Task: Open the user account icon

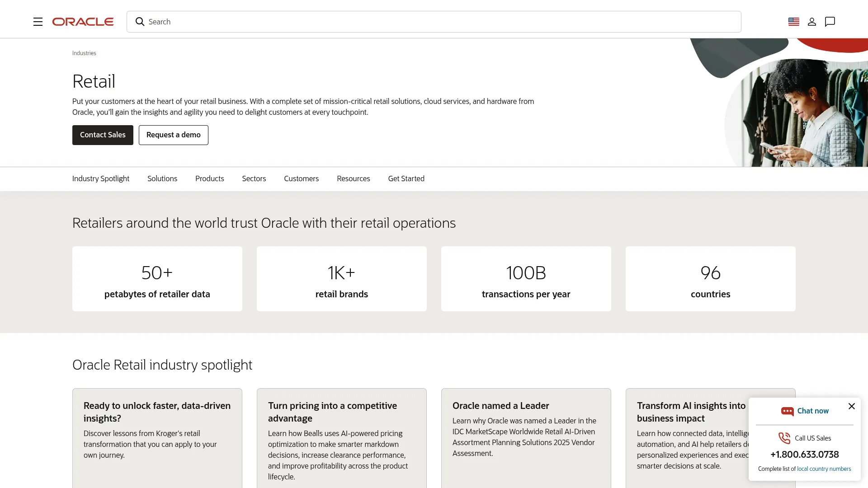Action: tap(812, 22)
